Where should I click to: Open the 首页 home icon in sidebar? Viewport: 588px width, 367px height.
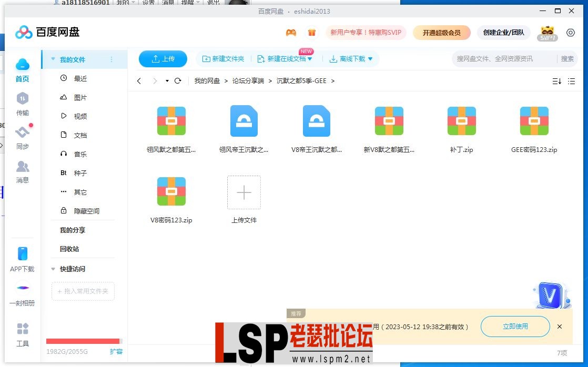tap(22, 68)
